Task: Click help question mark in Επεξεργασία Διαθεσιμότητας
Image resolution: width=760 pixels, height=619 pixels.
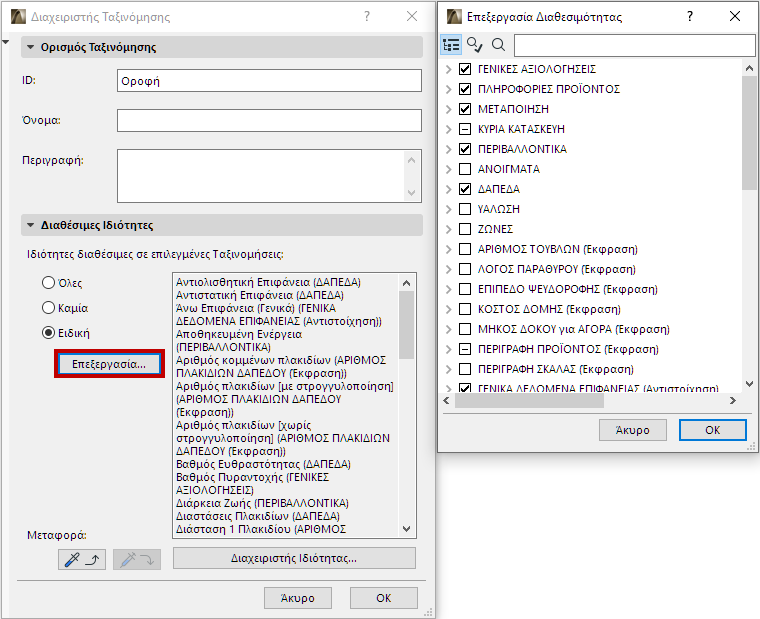Action: pos(690,16)
